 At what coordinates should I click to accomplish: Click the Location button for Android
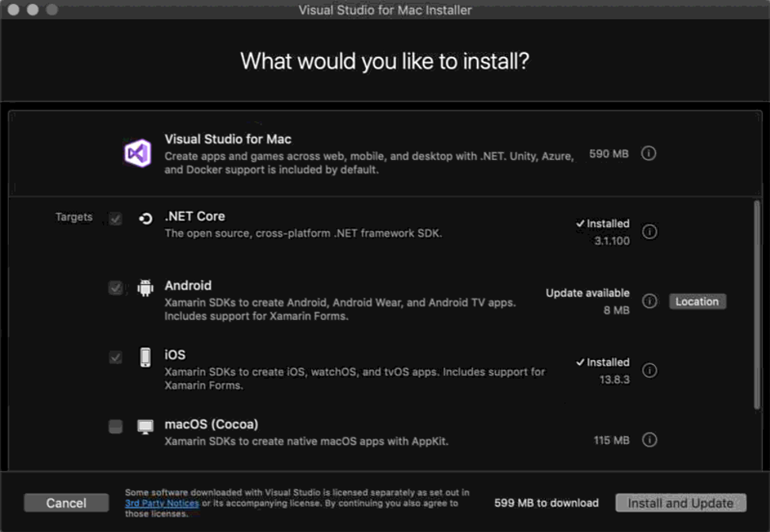(x=697, y=302)
